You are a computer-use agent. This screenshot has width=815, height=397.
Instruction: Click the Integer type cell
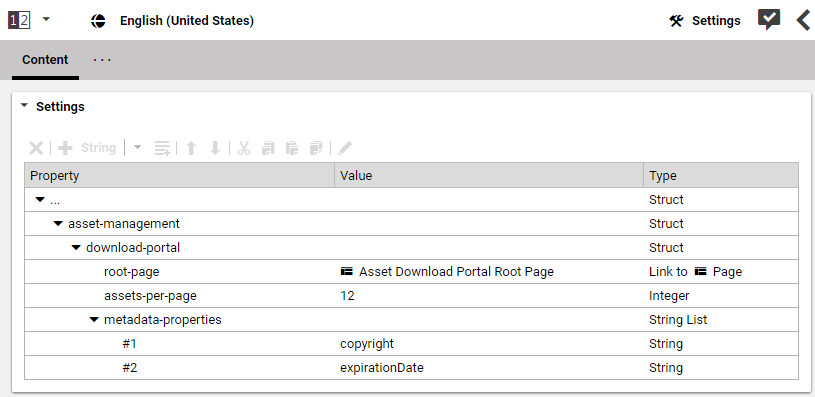721,296
